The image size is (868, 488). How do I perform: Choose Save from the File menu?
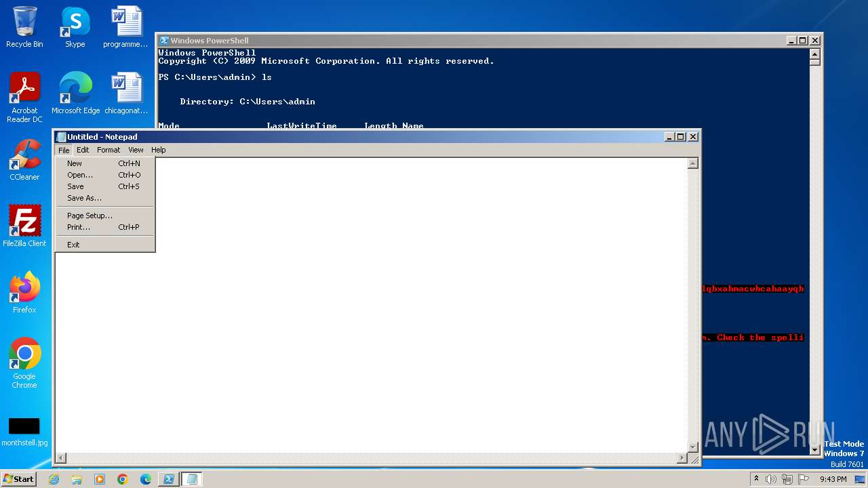pyautogui.click(x=105, y=186)
